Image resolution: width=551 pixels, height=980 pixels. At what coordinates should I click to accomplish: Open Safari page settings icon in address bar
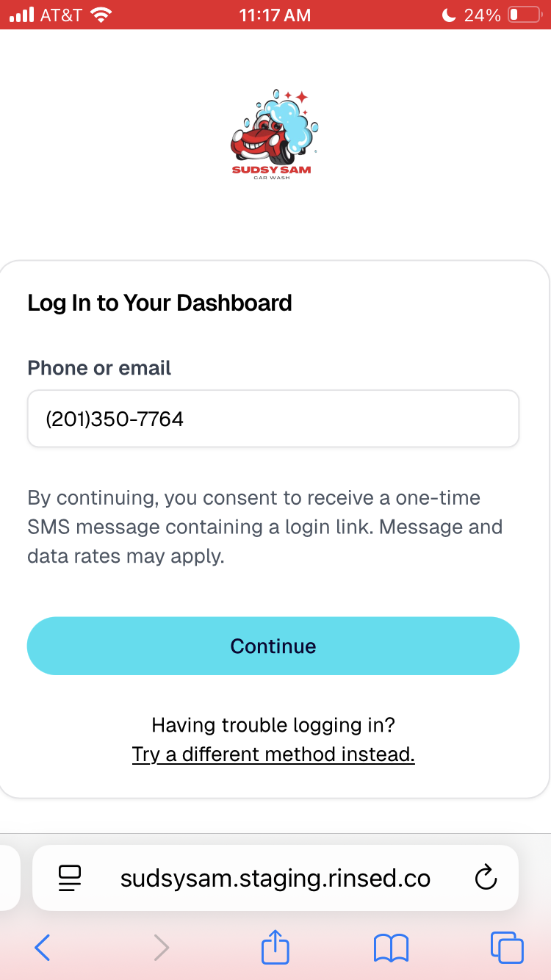pos(70,878)
